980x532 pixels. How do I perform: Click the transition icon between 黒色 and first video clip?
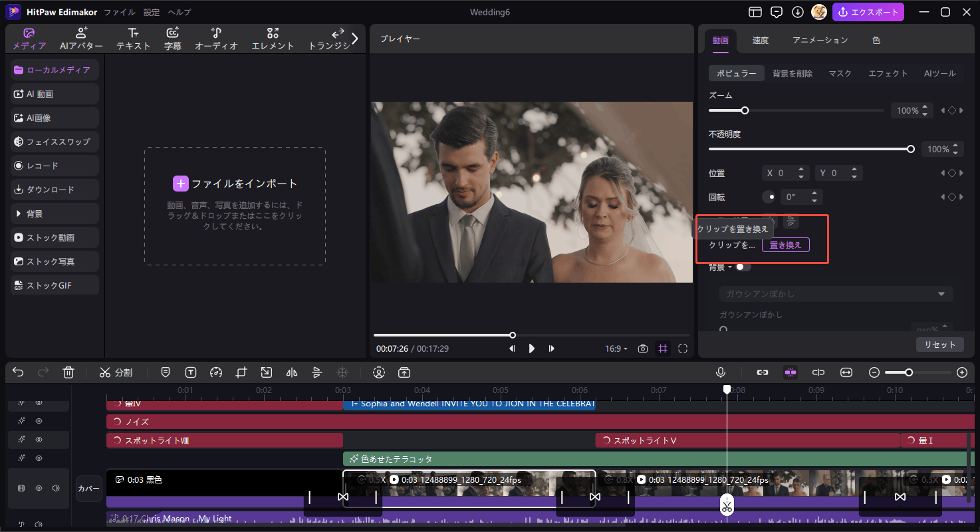click(x=343, y=497)
